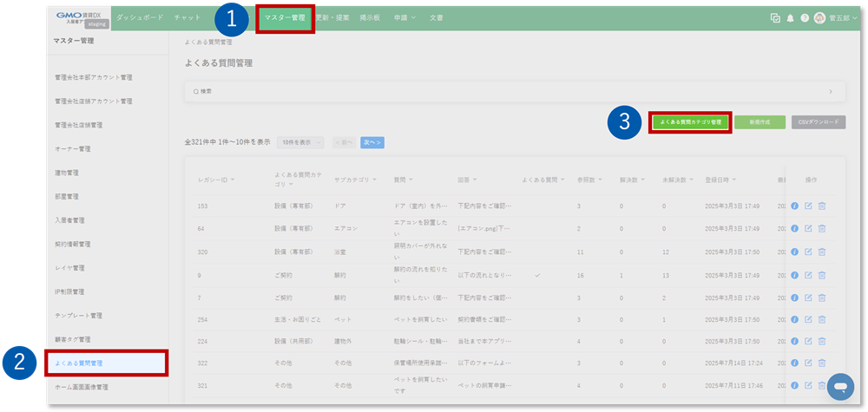Click question cell ペットを飼育したい in row 254

click(421, 320)
